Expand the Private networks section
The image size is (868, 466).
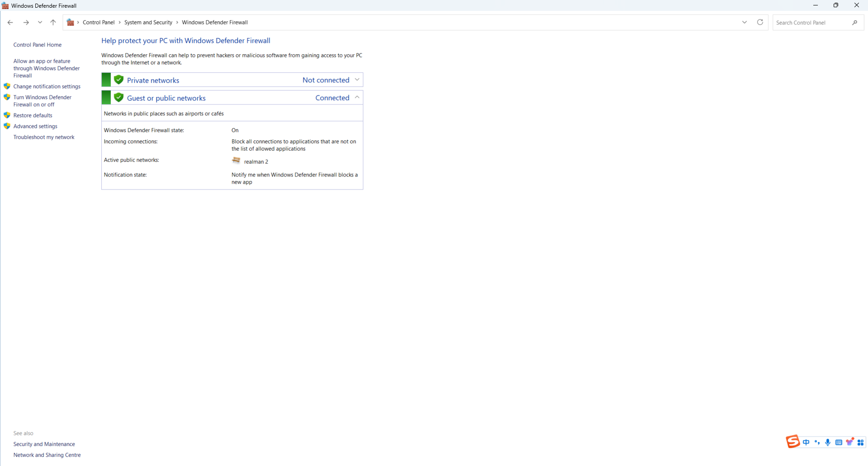pos(357,80)
